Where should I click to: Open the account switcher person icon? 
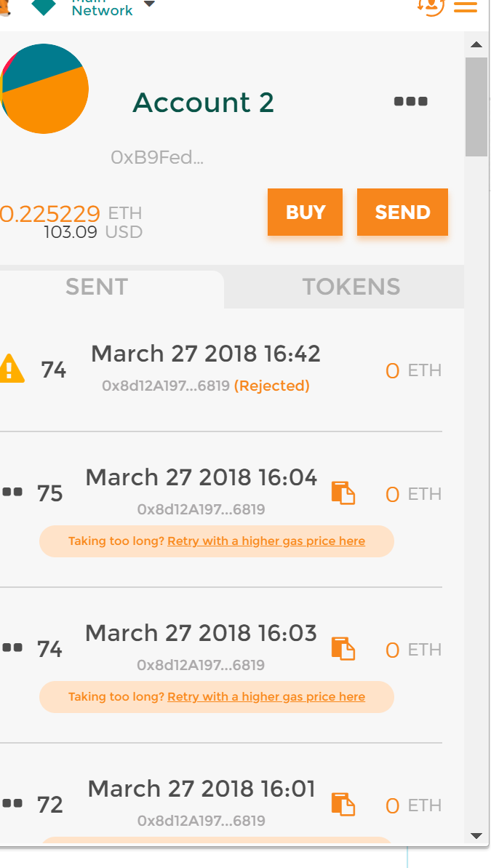(432, 7)
